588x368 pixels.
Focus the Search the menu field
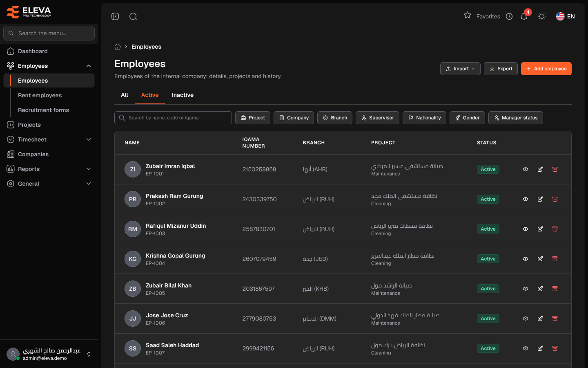(x=49, y=33)
